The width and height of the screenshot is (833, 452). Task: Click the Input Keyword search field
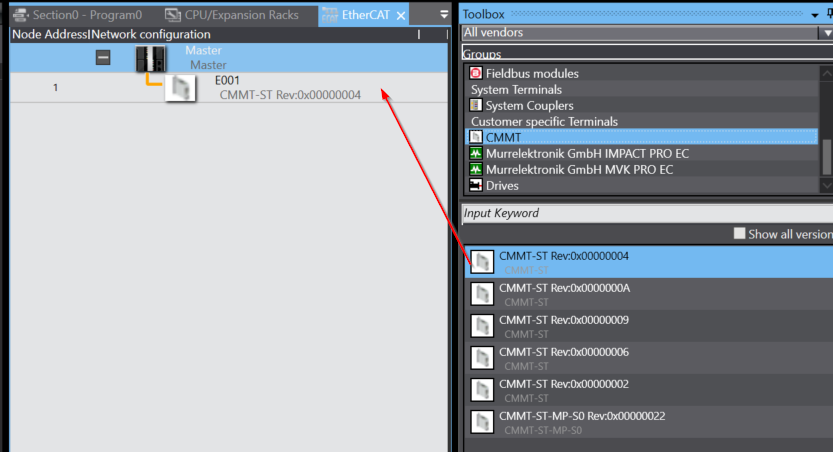pyautogui.click(x=647, y=214)
